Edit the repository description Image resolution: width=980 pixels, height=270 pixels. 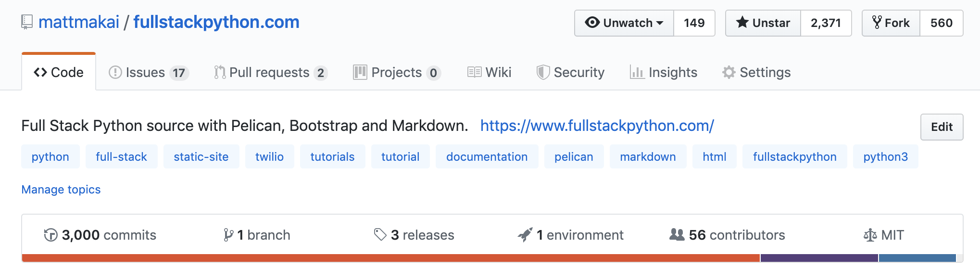click(942, 127)
